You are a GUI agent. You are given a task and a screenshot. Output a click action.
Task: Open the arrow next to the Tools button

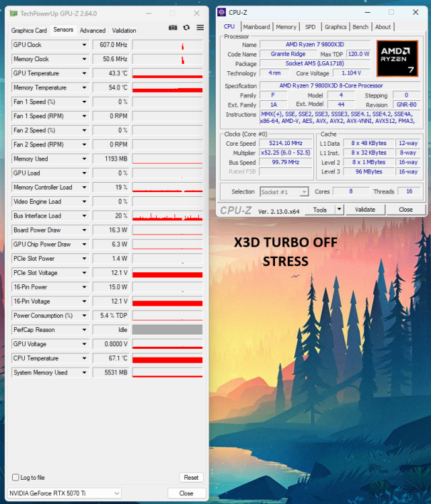pyautogui.click(x=340, y=210)
